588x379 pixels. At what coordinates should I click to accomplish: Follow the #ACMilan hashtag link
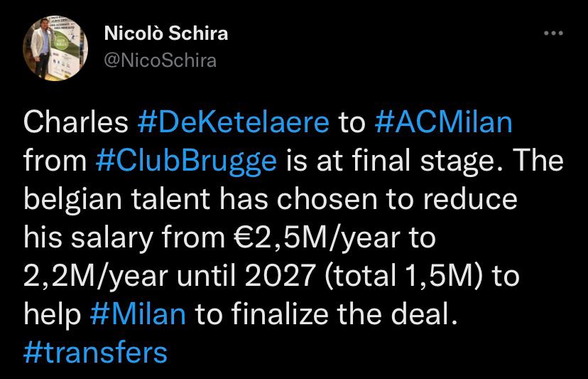pos(442,122)
